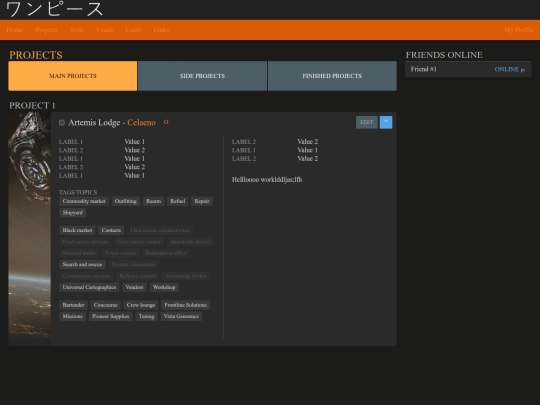Click the PROJECT 1 heading
540x405 pixels.
[x=32, y=105]
